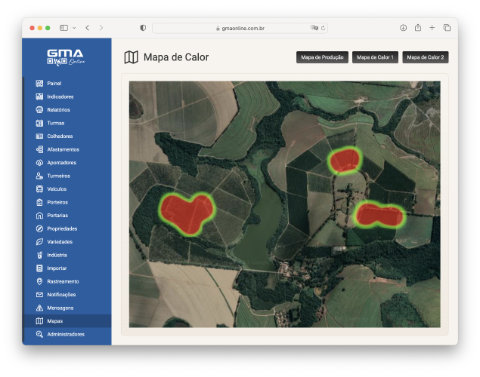Open Mensagens from the sidebar

tap(67, 308)
